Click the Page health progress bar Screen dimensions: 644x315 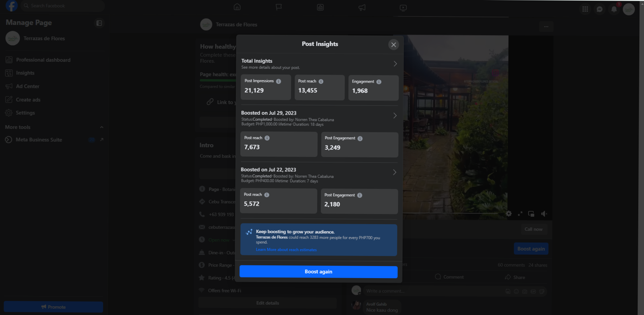218,81
